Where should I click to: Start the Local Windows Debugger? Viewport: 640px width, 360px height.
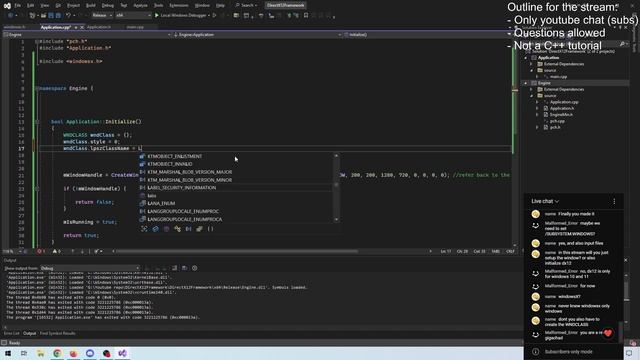coord(182,15)
